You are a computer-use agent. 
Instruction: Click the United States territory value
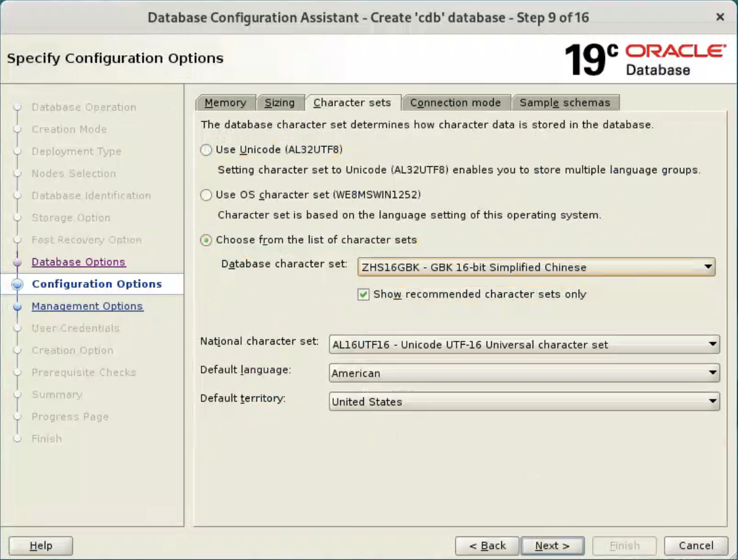[x=366, y=402]
